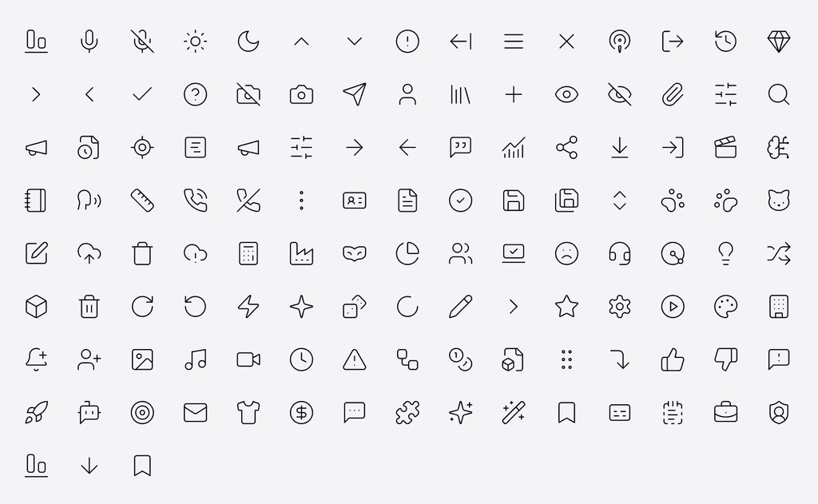Click the muted microphone icon
The height and width of the screenshot is (504, 818).
(142, 42)
